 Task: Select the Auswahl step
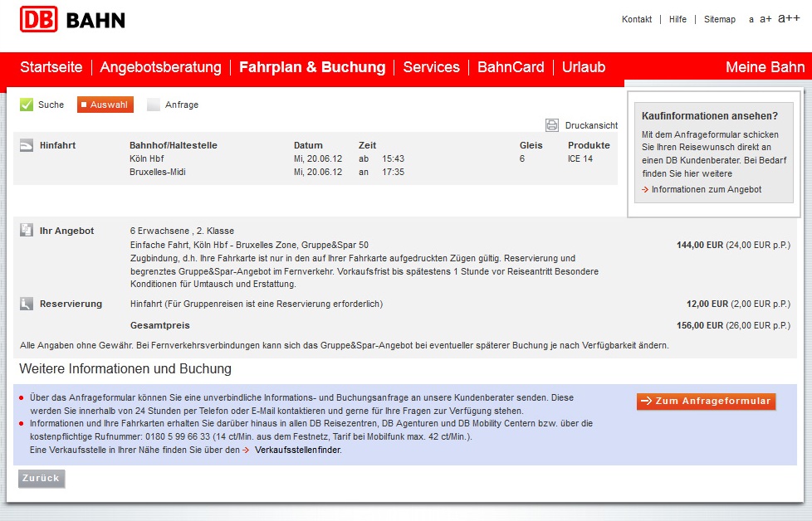(x=105, y=105)
